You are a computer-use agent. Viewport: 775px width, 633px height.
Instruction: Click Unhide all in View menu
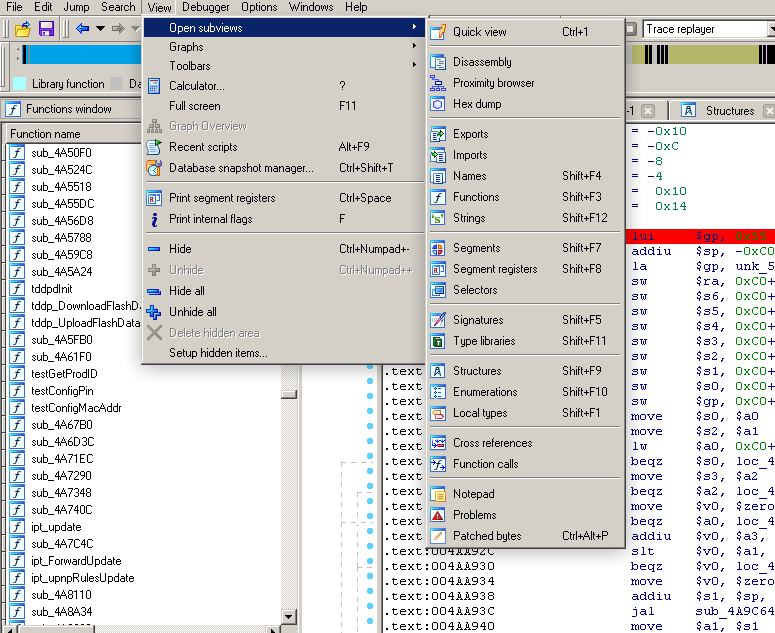coord(284,312)
